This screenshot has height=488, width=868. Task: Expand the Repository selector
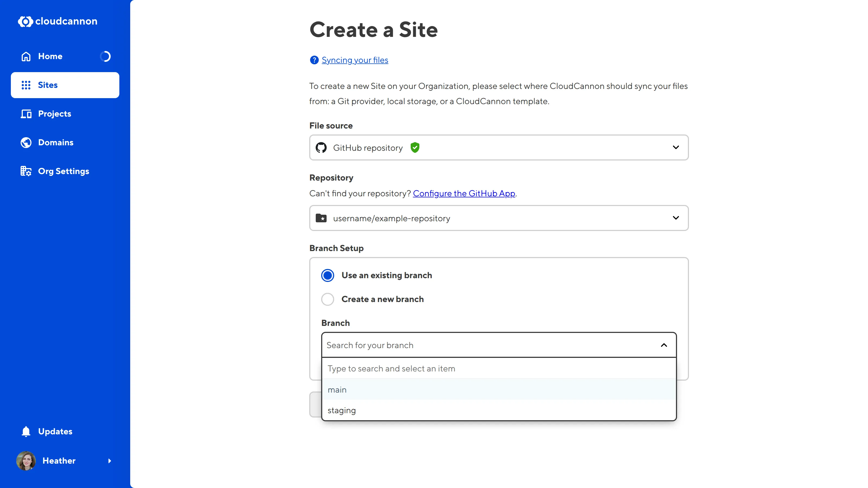point(676,218)
